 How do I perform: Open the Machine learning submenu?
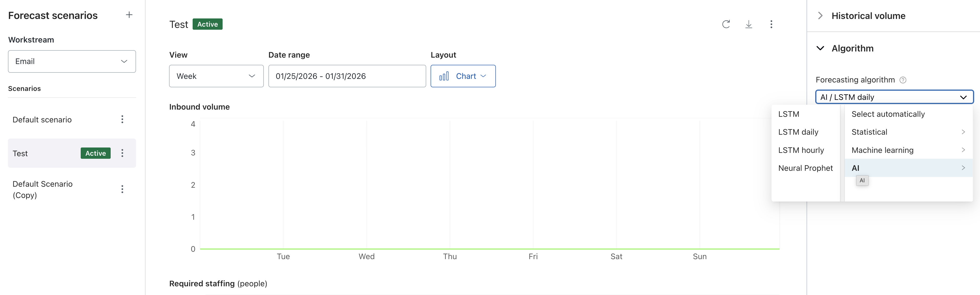click(908, 150)
